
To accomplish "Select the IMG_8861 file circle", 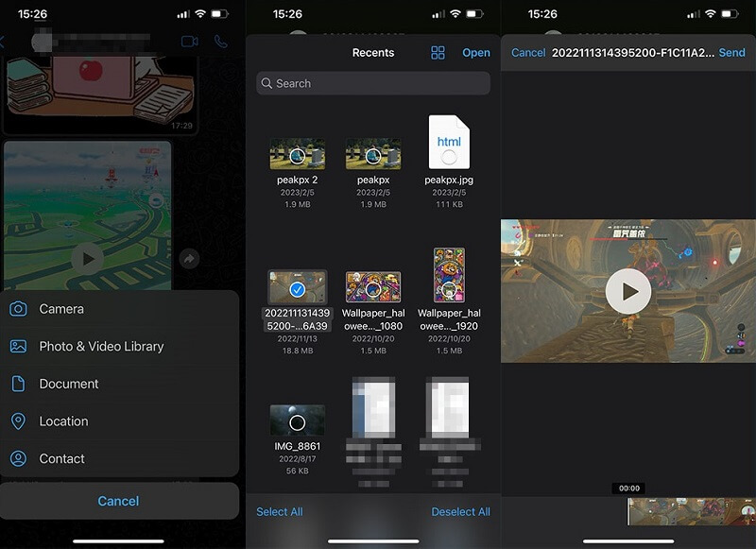I will point(297,422).
